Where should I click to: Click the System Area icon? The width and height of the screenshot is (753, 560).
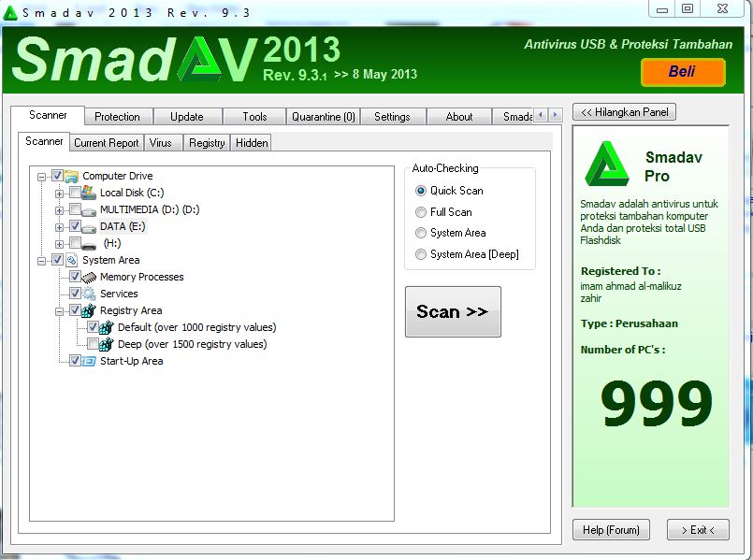[71, 260]
